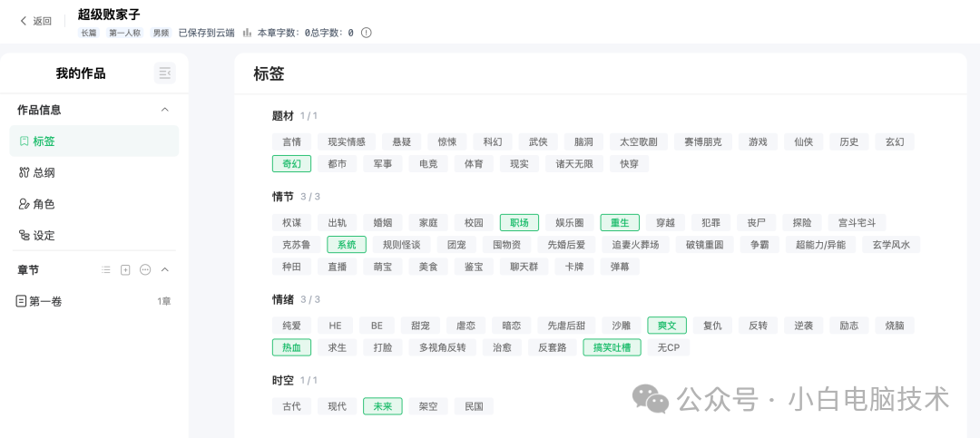Select the 古代 era tag
980x438 pixels.
pos(292,406)
